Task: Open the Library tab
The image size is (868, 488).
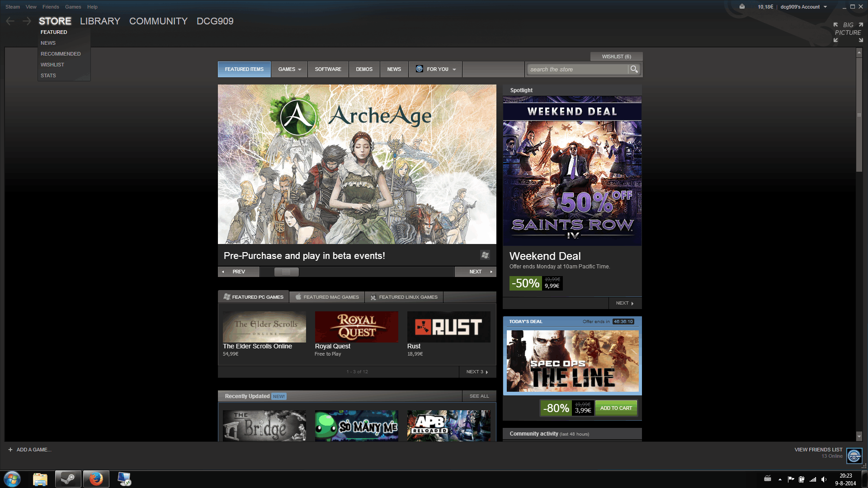Action: (100, 21)
